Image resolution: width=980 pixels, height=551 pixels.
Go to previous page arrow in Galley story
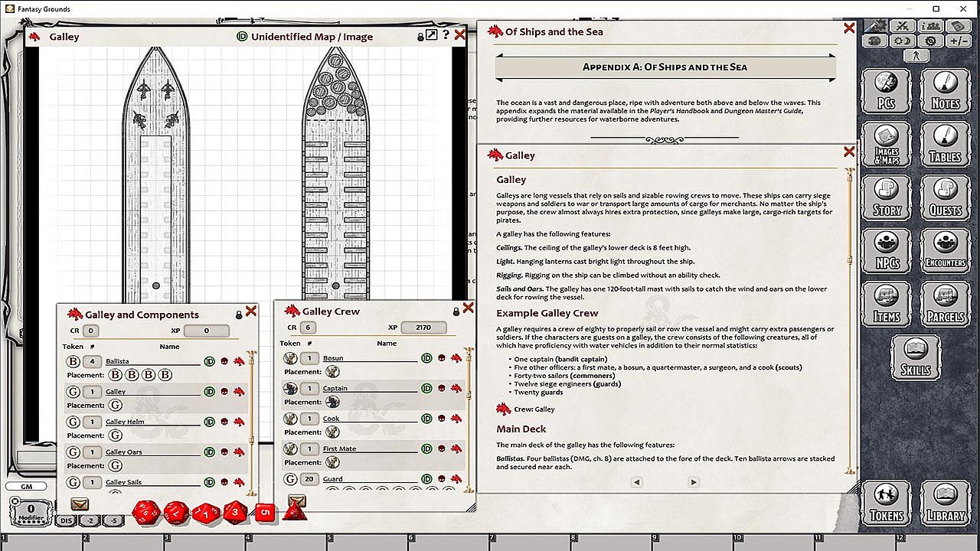636,482
